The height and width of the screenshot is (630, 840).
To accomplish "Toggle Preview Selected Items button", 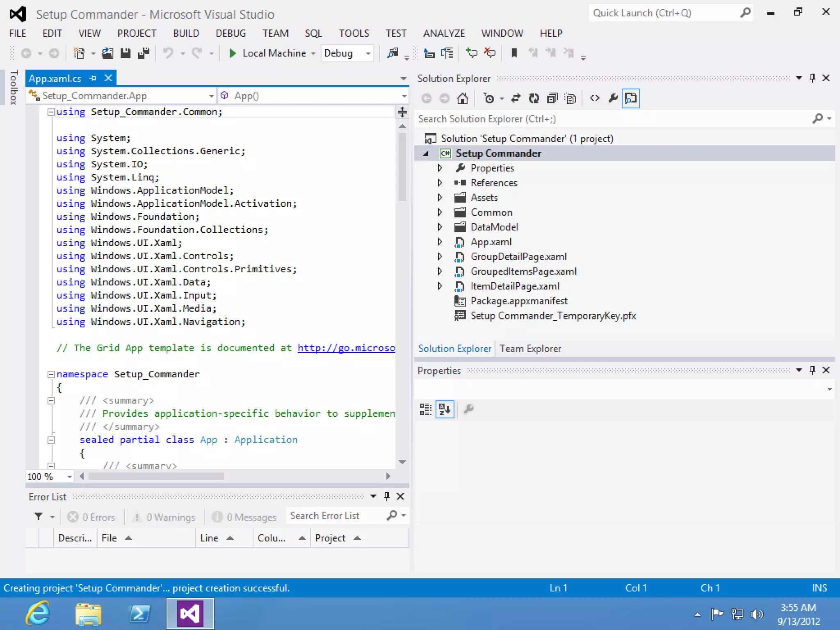I will (630, 98).
